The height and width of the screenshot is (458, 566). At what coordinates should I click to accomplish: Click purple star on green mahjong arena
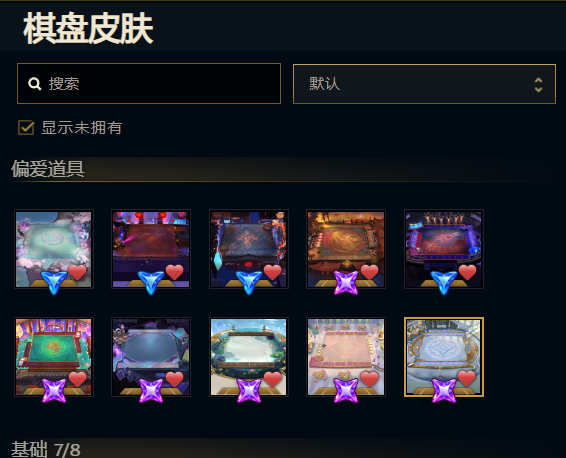point(54,391)
